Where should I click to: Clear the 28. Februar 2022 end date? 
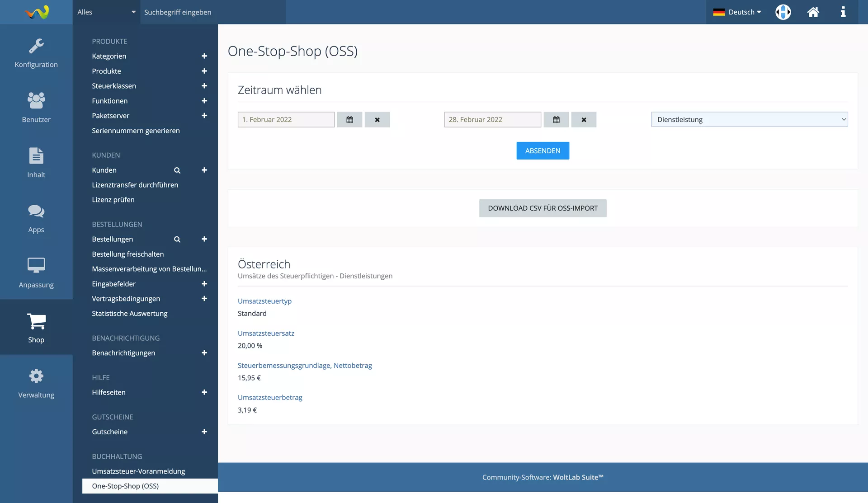584,120
